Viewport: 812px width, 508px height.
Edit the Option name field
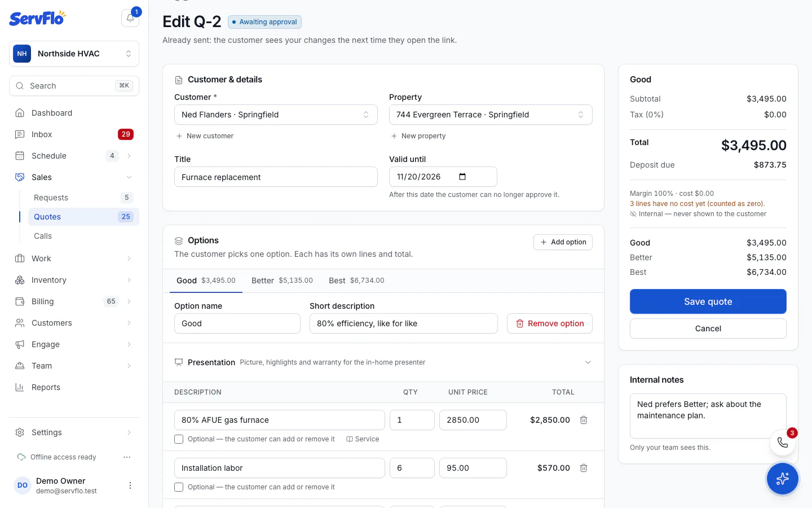(x=237, y=323)
